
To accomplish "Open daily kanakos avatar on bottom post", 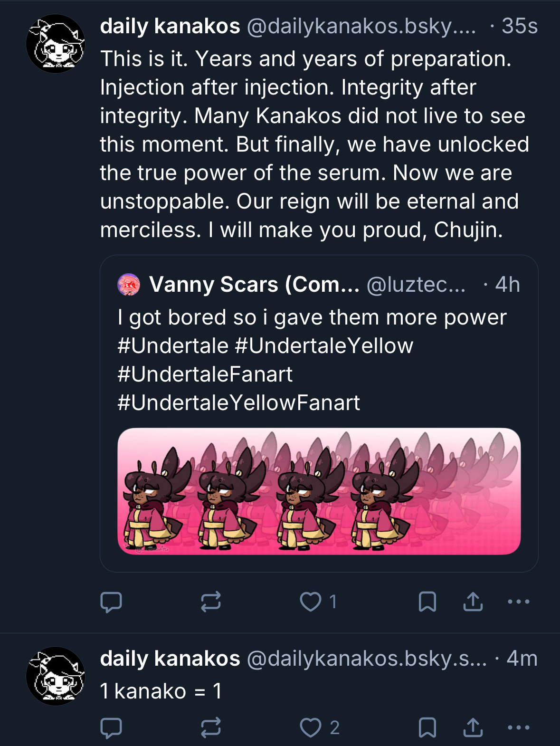I will point(56,676).
